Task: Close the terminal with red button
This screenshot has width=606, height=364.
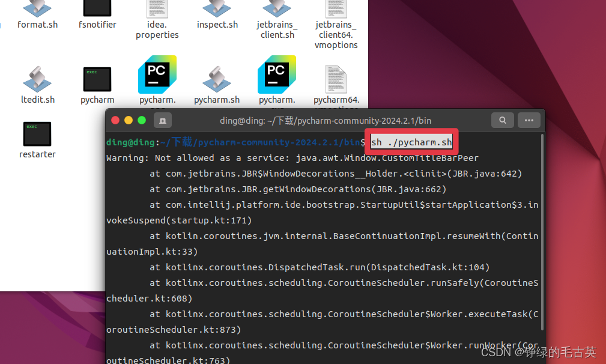Action: (x=115, y=120)
